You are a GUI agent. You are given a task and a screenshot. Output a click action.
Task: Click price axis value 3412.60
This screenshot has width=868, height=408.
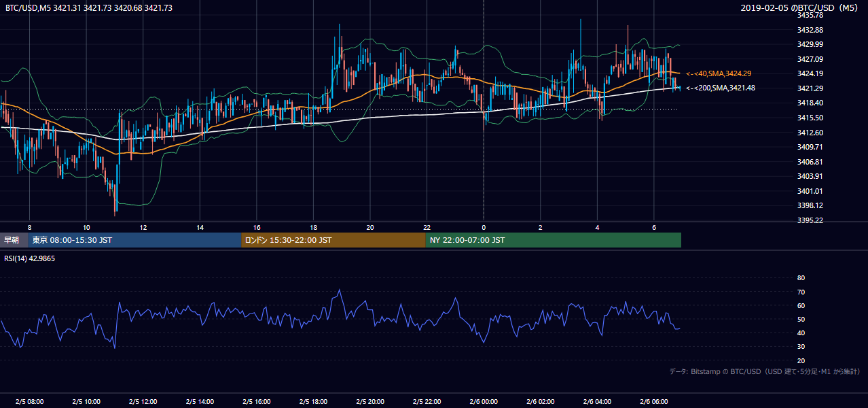tap(810, 133)
